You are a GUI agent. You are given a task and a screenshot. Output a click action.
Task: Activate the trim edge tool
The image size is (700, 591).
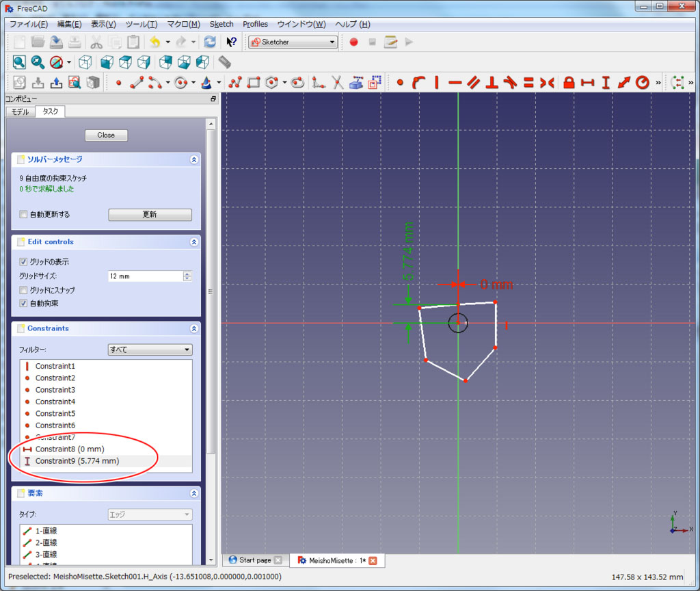tap(338, 83)
